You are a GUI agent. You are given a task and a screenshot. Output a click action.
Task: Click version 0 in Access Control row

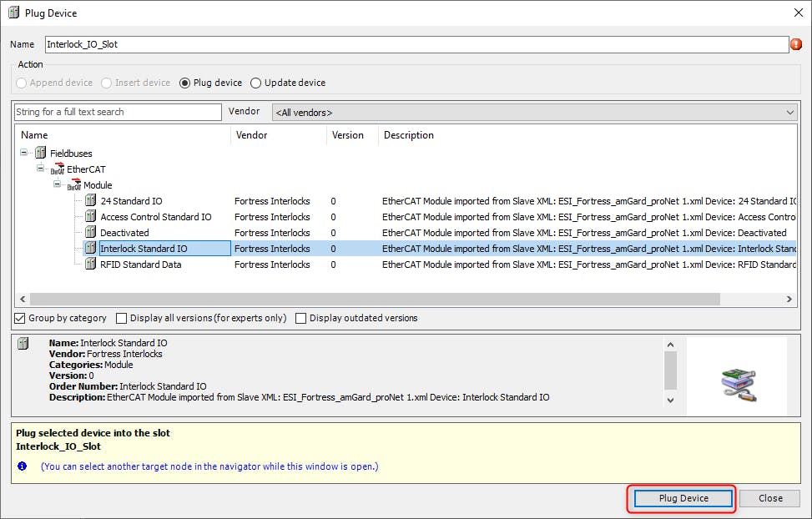[333, 217]
